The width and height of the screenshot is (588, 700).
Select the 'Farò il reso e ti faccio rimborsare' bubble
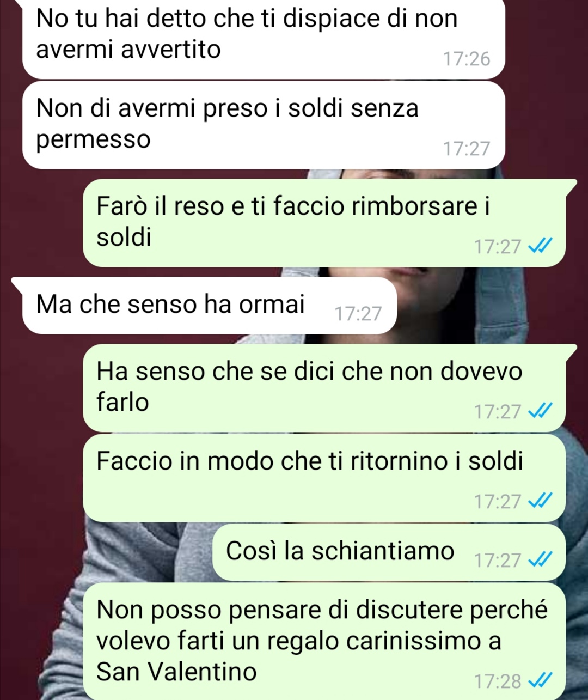click(325, 223)
